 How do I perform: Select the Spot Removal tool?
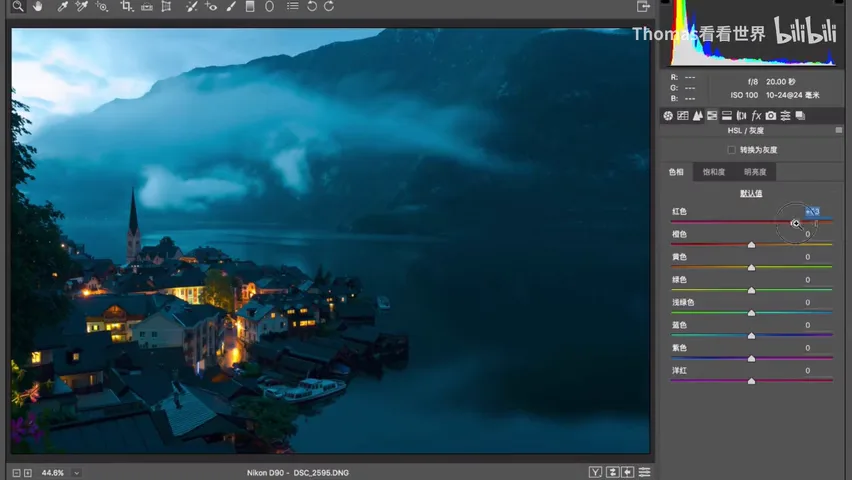point(191,7)
